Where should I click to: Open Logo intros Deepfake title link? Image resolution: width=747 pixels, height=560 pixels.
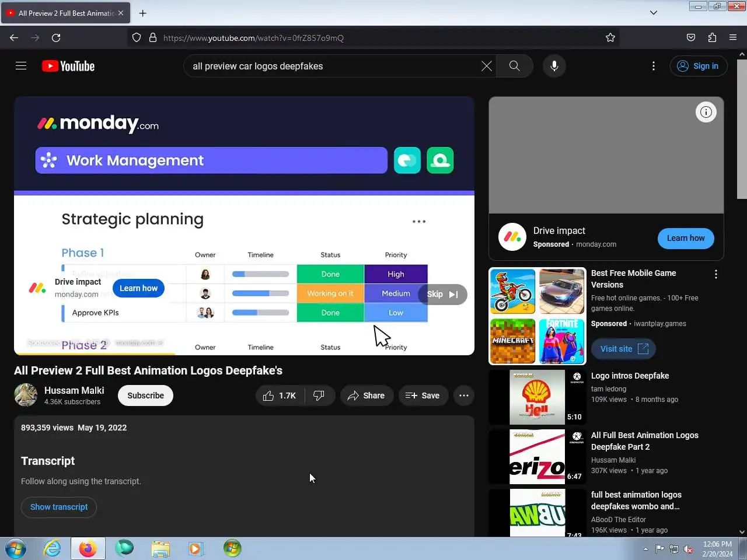click(630, 376)
